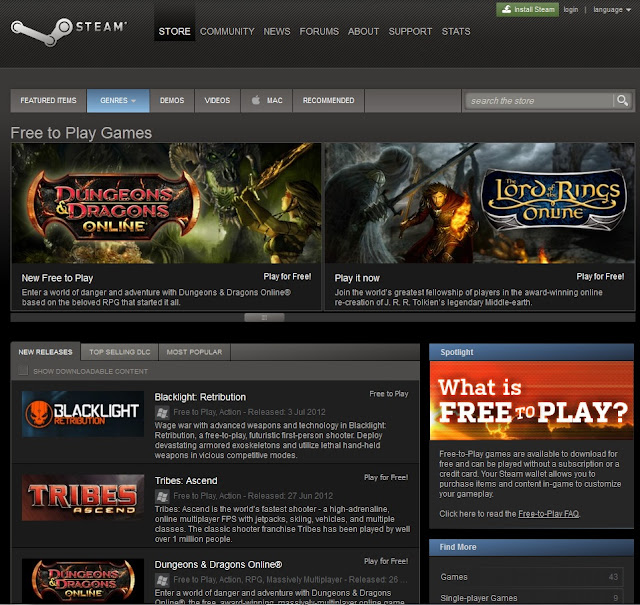Click the search the store field
Screen dimensions: 640x605
tap(539, 100)
